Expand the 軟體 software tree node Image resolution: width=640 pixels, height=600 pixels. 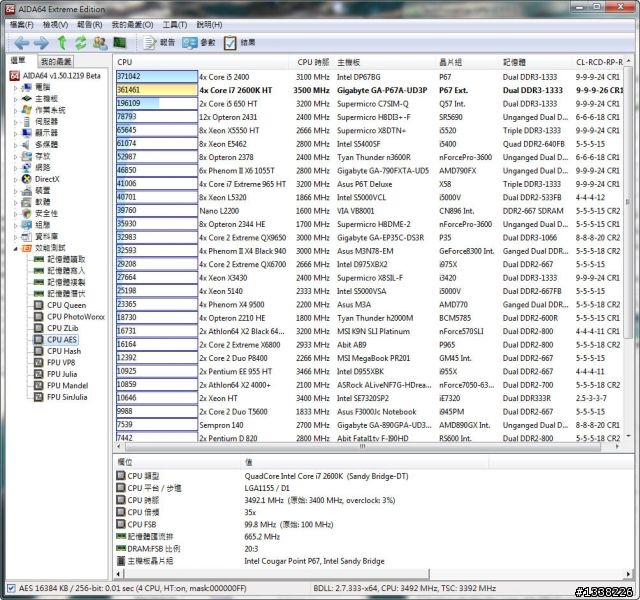click(x=16, y=202)
